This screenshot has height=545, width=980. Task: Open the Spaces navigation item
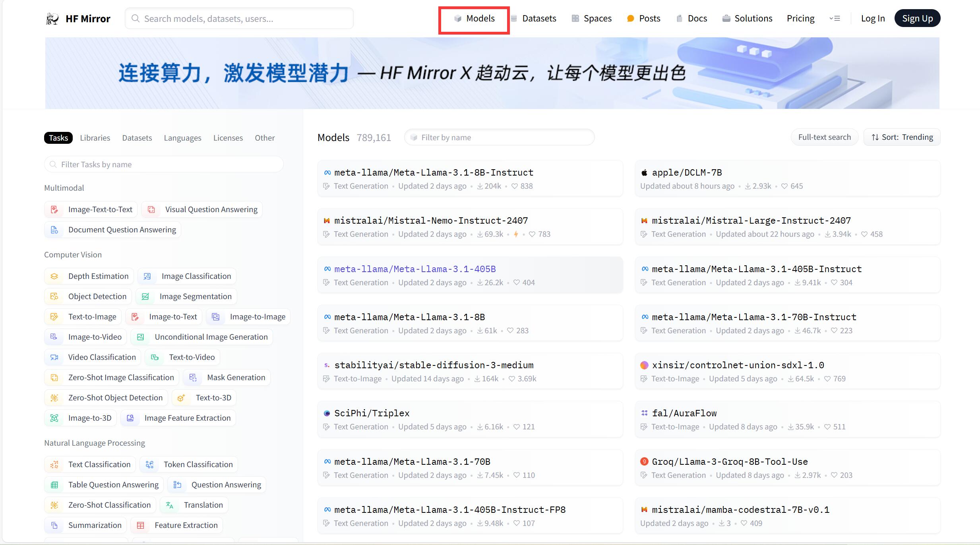(591, 18)
